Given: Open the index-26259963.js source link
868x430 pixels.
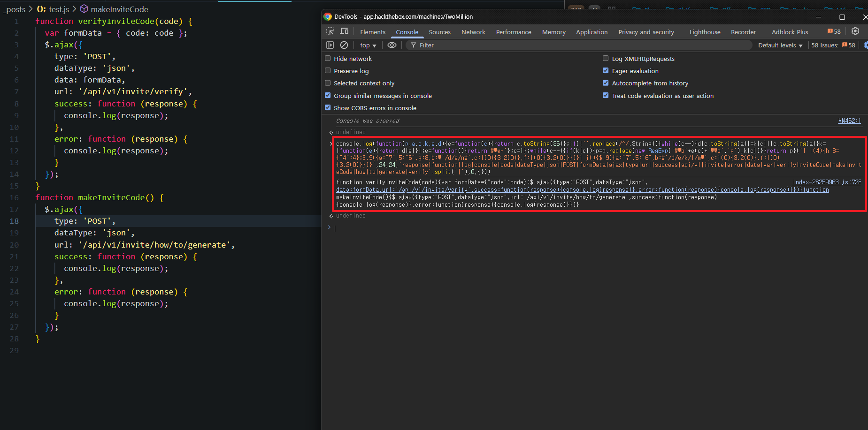Looking at the screenshot, I should [826, 182].
